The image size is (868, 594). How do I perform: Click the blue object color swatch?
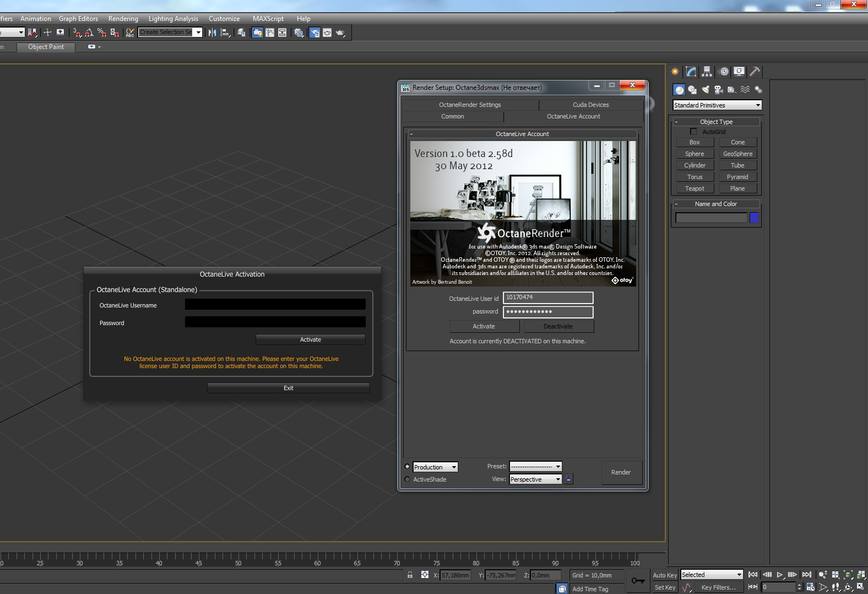(x=754, y=218)
